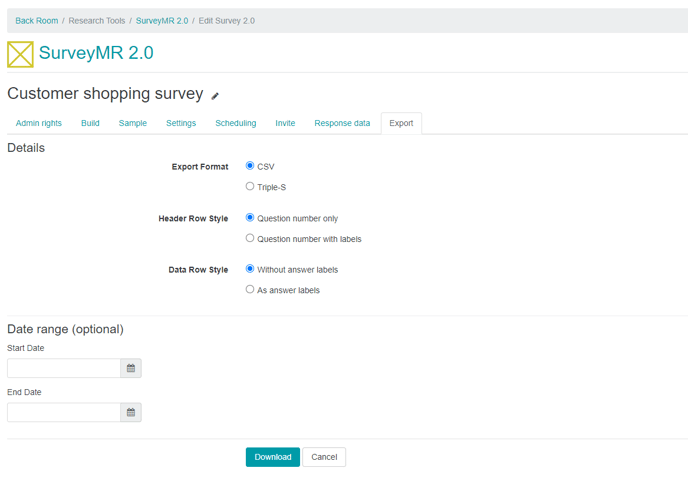This screenshot has width=688, height=481.
Task: Click the Details section heading
Action: click(x=26, y=148)
